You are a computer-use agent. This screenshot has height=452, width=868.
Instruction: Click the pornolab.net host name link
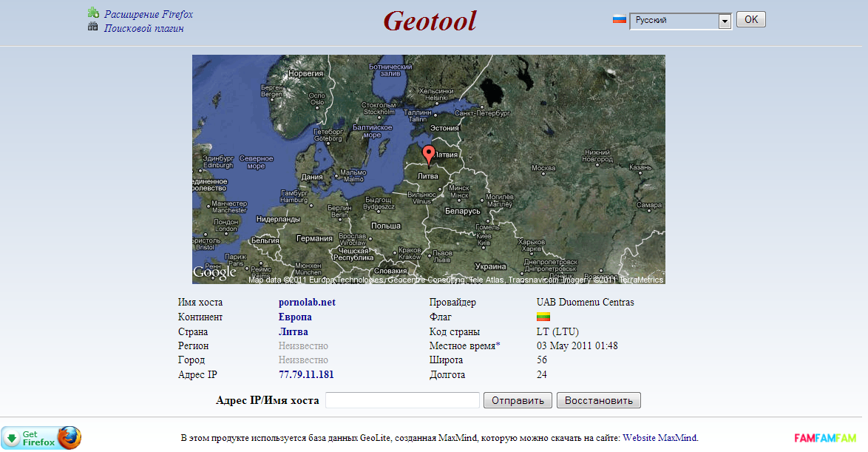[x=308, y=302]
